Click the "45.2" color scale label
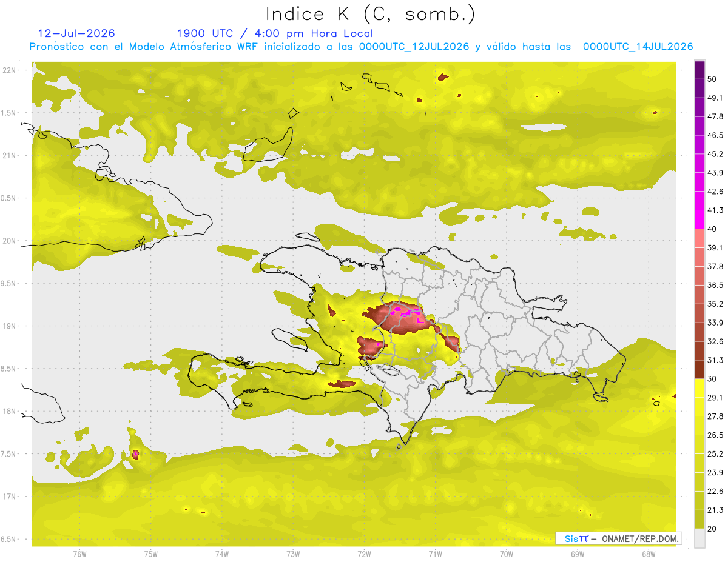Viewport: 728px width, 562px height. click(715, 154)
